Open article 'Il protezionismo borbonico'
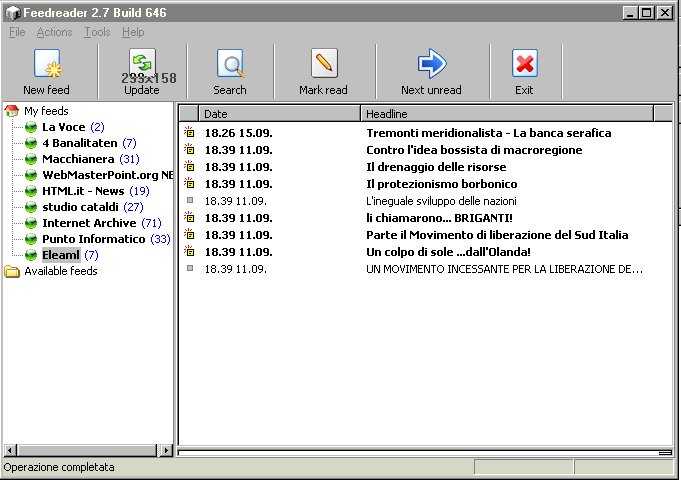The height and width of the screenshot is (480, 681). [x=441, y=184]
